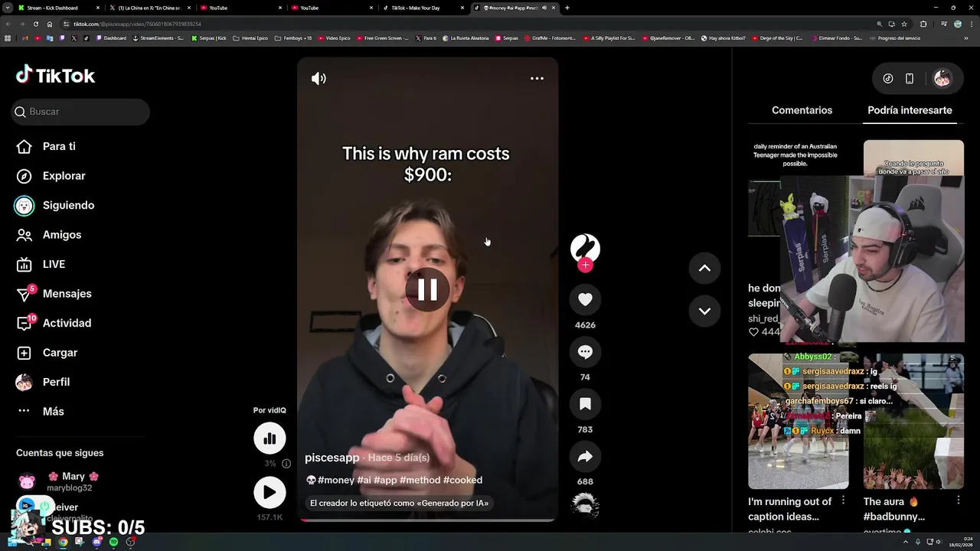Open Spotify from the taskbar
The image size is (980, 551).
[113, 542]
